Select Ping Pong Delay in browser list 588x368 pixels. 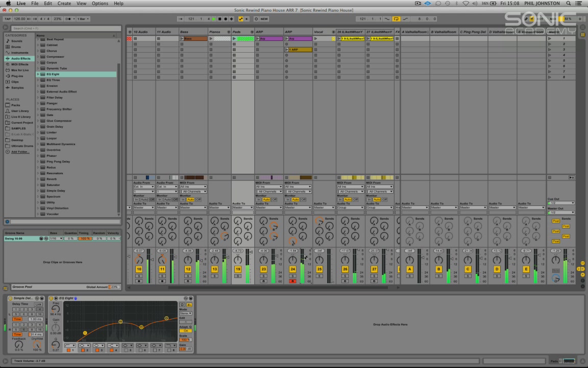coord(58,162)
